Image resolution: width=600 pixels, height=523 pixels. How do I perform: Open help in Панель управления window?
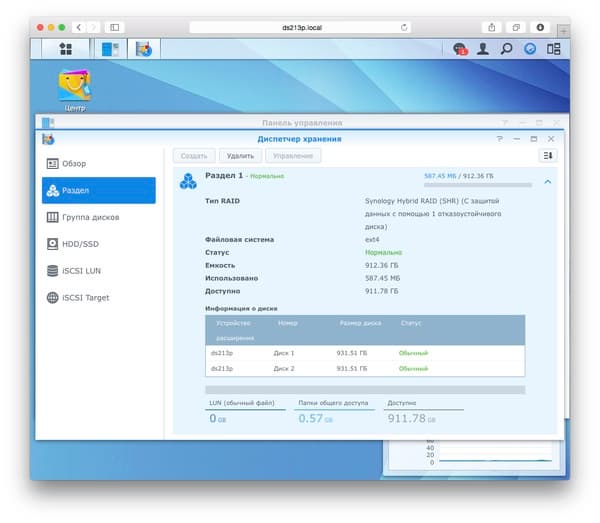pos(505,123)
